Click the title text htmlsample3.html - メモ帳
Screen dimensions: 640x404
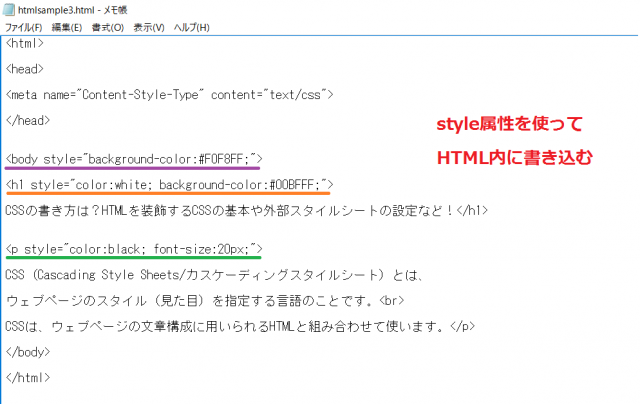coord(73,10)
